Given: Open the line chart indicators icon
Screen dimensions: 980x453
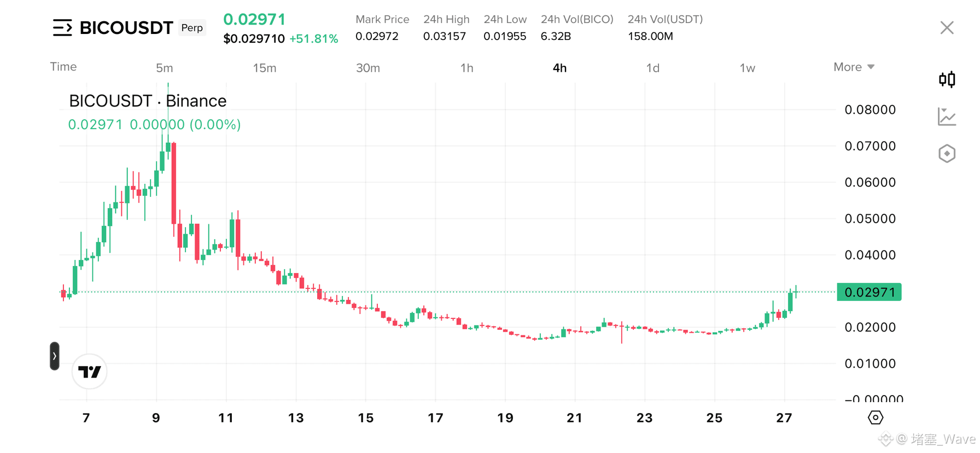Looking at the screenshot, I should click(947, 117).
